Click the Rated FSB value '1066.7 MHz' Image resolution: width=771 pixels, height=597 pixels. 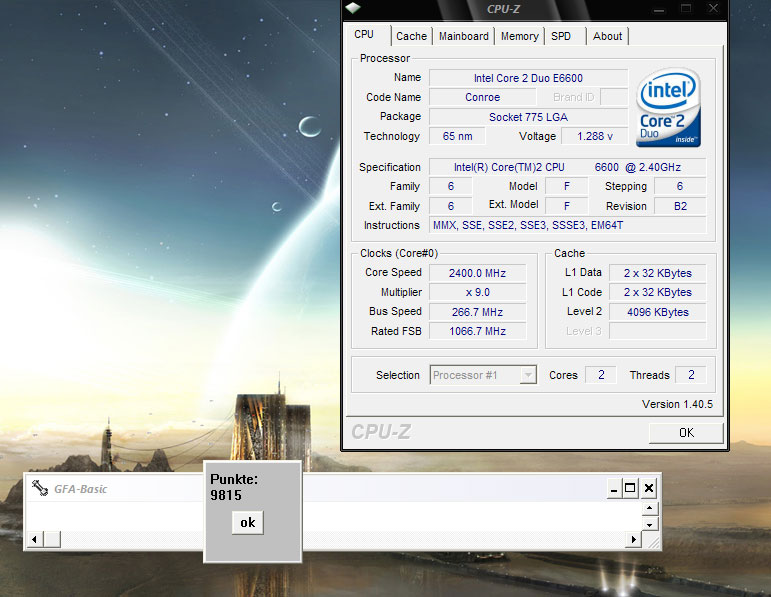click(x=477, y=331)
